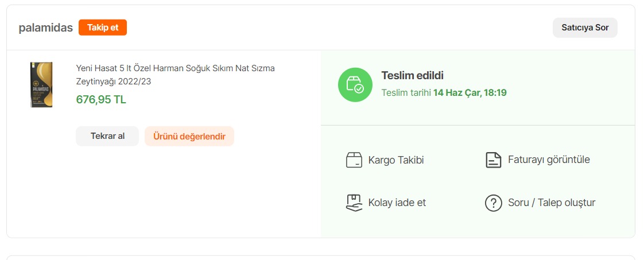Viewport: 644px width, 260px height.
Task: Select the Kolay iade et text
Action: 397,203
